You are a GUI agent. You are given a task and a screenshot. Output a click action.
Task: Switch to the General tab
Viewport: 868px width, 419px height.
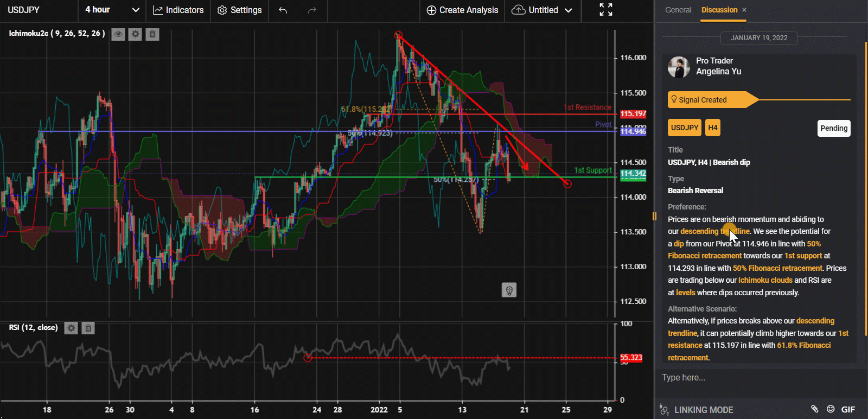[x=678, y=10]
